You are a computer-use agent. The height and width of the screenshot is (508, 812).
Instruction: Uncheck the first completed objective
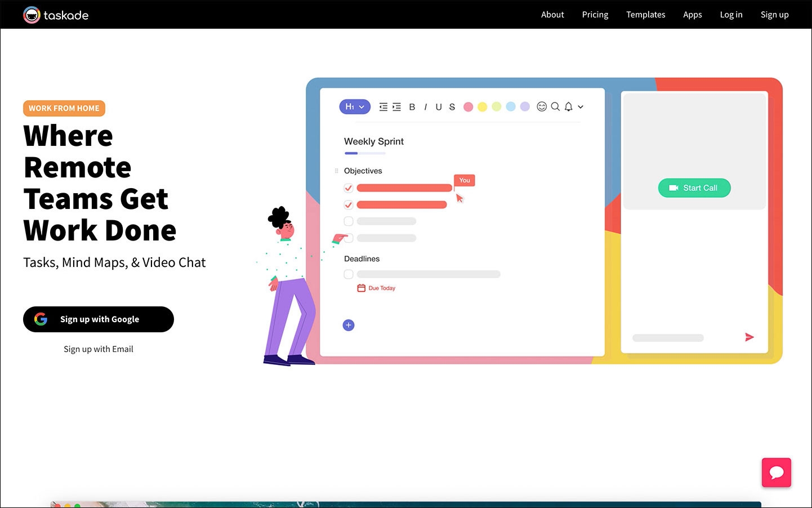[x=348, y=188]
